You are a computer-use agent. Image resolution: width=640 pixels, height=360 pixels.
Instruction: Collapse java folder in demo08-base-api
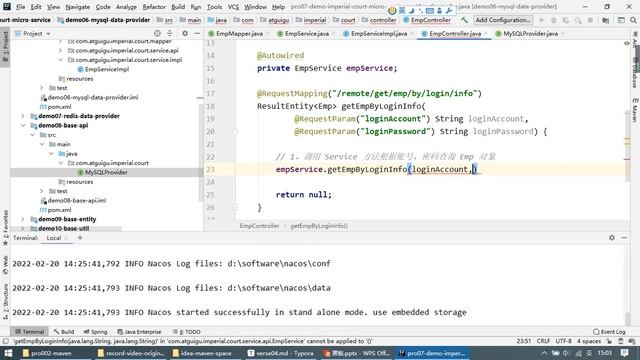pyautogui.click(x=51, y=153)
